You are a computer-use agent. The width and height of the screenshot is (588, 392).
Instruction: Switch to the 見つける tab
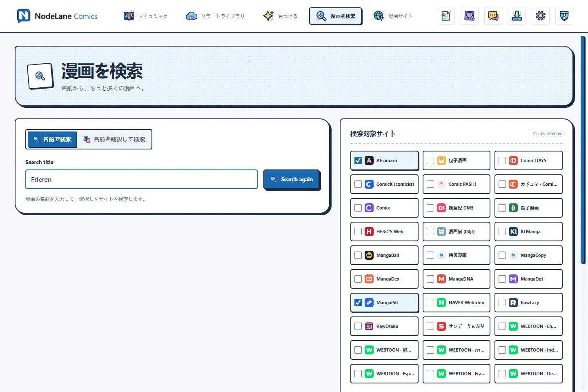(x=280, y=16)
